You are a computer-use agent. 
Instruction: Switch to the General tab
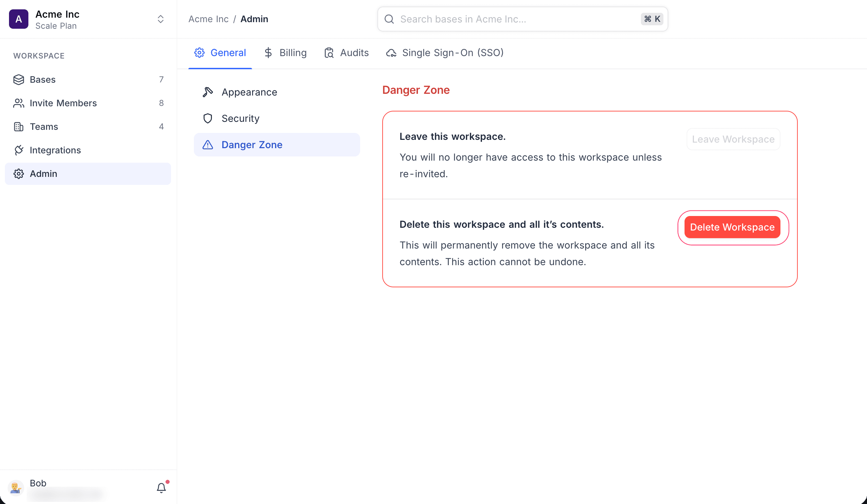[220, 53]
